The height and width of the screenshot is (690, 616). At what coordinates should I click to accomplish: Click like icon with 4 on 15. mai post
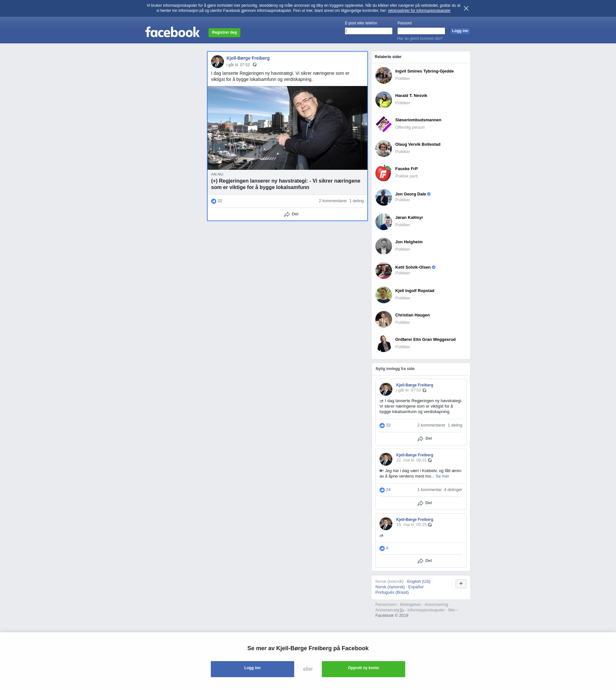pyautogui.click(x=382, y=548)
